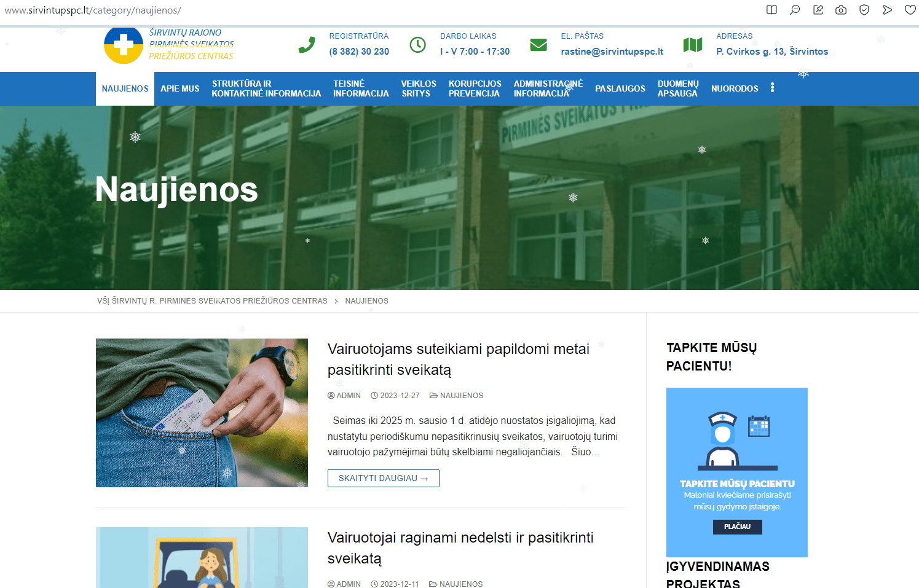Image resolution: width=919 pixels, height=588 pixels.
Task: Click the Skaityti daugiau button
Action: coord(383,478)
